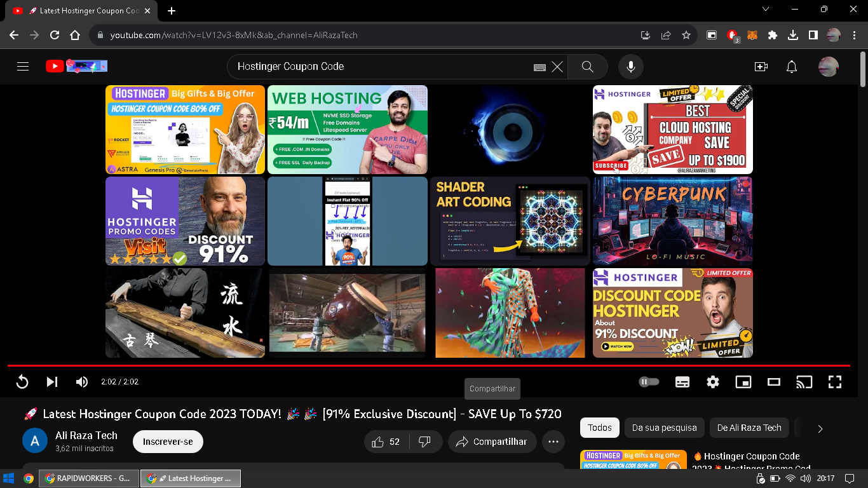Click the address bar URL
This screenshot has height=488, width=868.
tap(234, 35)
